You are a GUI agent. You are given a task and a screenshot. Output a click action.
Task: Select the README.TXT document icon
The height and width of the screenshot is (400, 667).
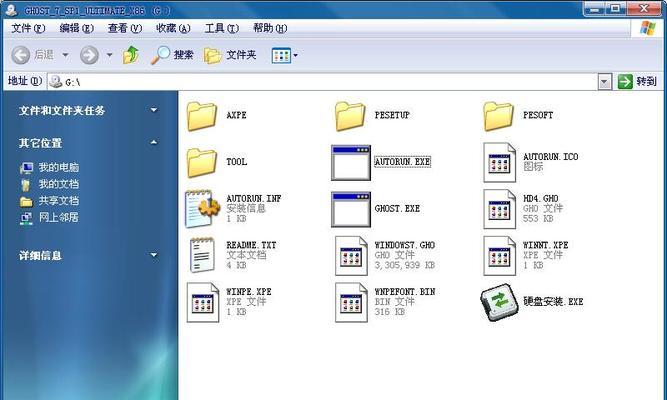click(202, 255)
